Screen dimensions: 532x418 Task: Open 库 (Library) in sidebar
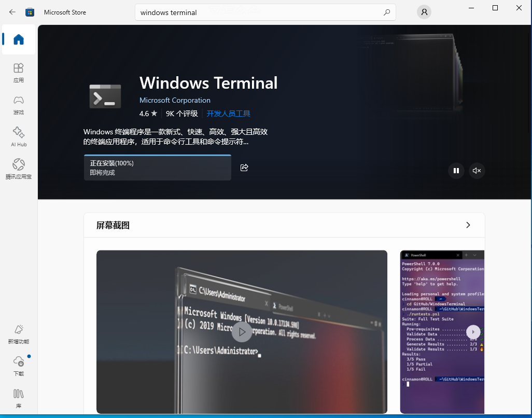19,399
